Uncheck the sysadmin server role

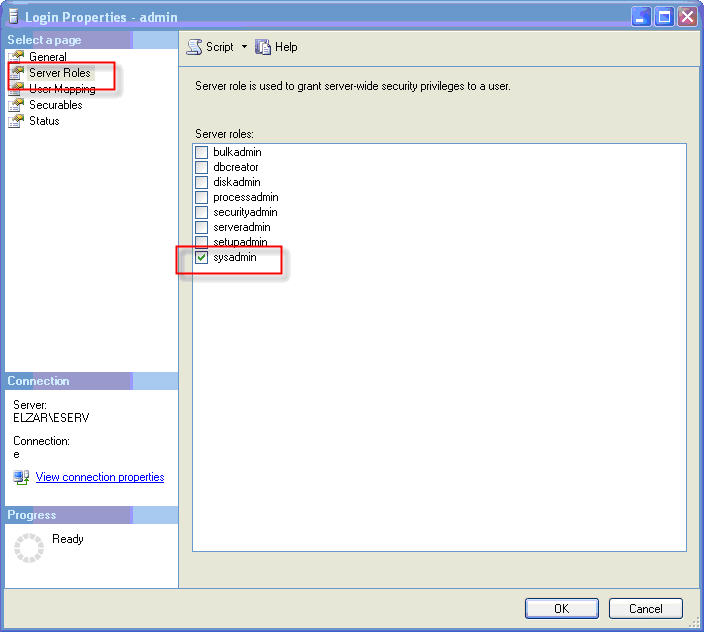pyautogui.click(x=202, y=258)
